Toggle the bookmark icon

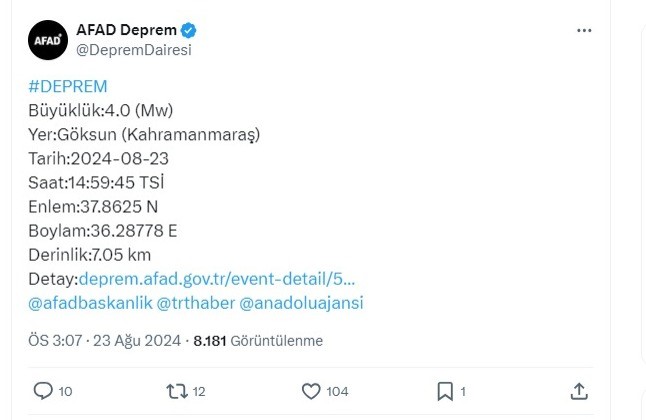coord(445,391)
